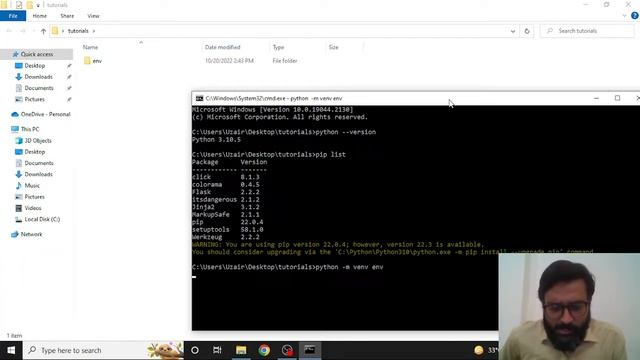This screenshot has height=360, width=640.
Task: Sort by Size column header
Action: click(333, 47)
